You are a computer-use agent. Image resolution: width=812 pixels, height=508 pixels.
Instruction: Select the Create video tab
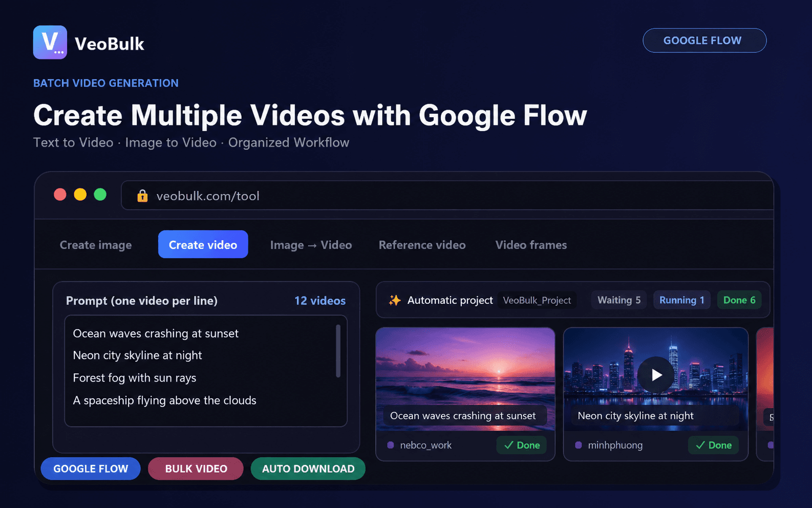point(203,244)
